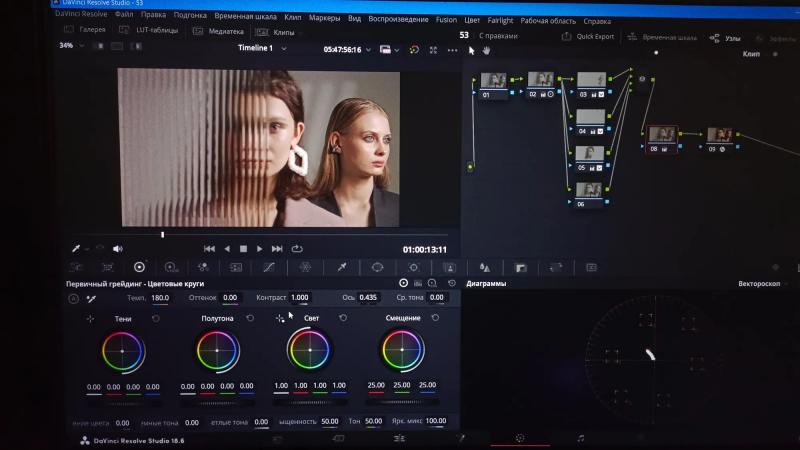800x450 pixels.
Task: Open the Curves palette icon
Action: coord(269,267)
